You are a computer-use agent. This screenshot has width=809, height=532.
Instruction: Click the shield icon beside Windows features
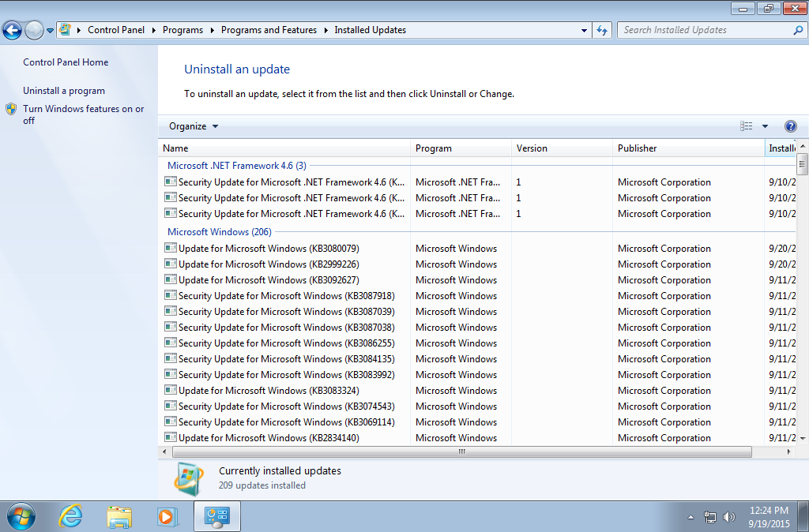(11, 109)
